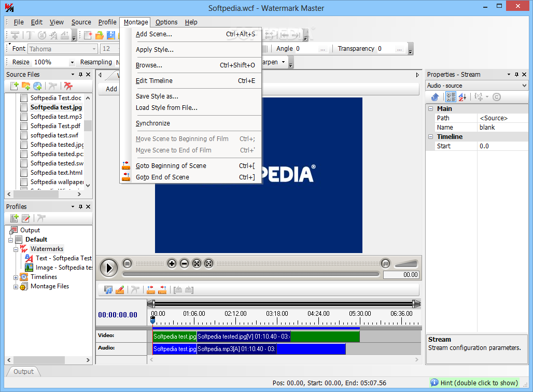The width and height of the screenshot is (533, 392).
Task: Collapse the Watermarks tree node
Action: pos(16,249)
